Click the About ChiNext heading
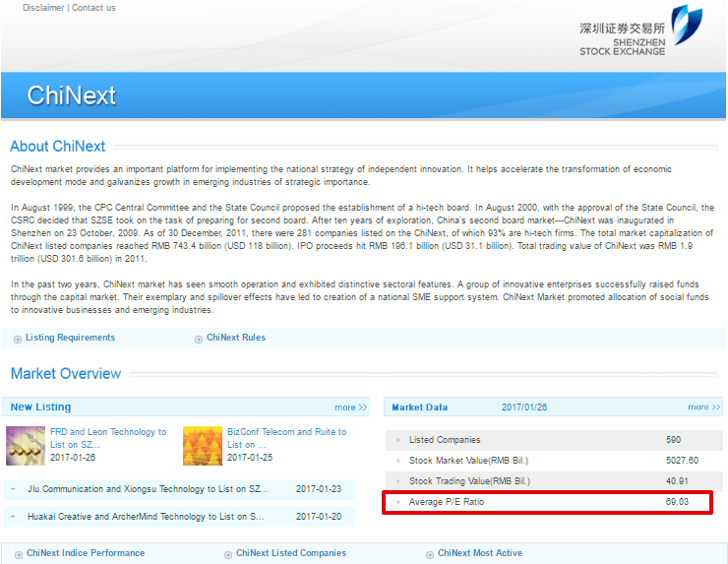This screenshot has height=564, width=728. pos(58,146)
